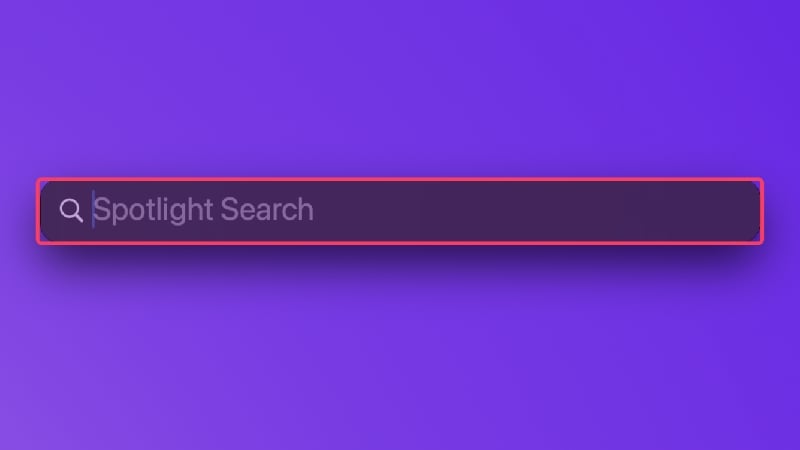Click the 'Spotlight Search' placeholder text
The image size is (800, 450).
[203, 210]
